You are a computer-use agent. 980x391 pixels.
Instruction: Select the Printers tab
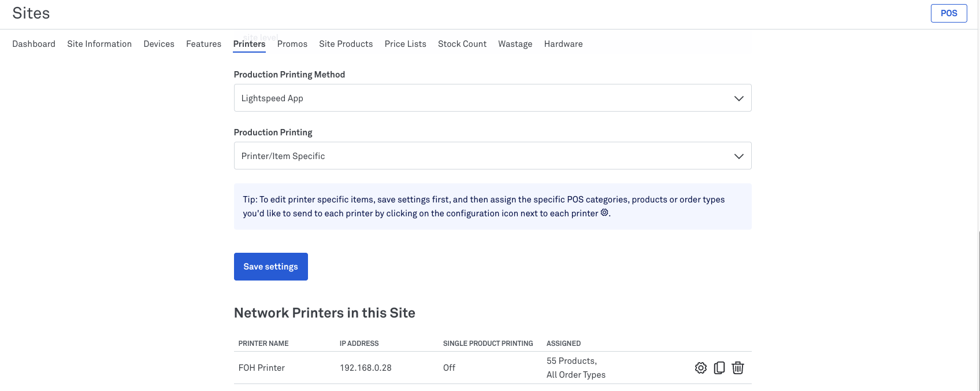(250, 44)
